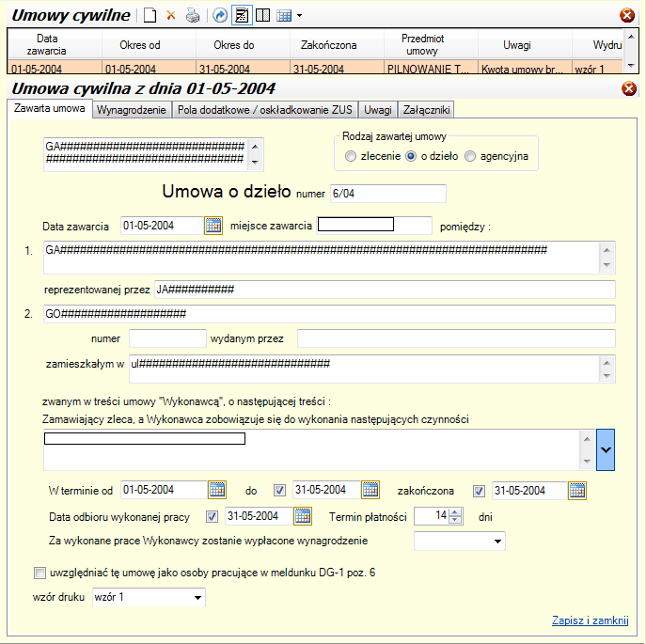The width and height of the screenshot is (646, 644).
Task: Select the Kwota umowy br... cell
Action: point(525,67)
